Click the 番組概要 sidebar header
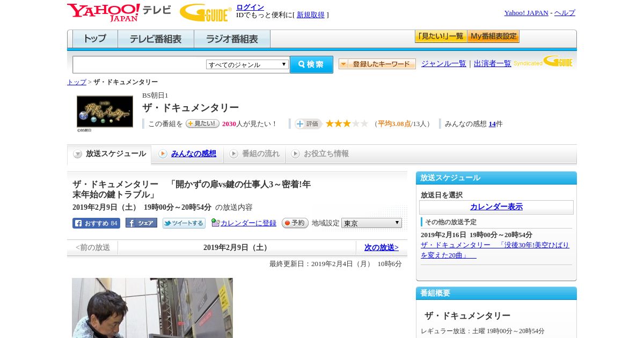This screenshot has height=338, width=644. click(496, 293)
